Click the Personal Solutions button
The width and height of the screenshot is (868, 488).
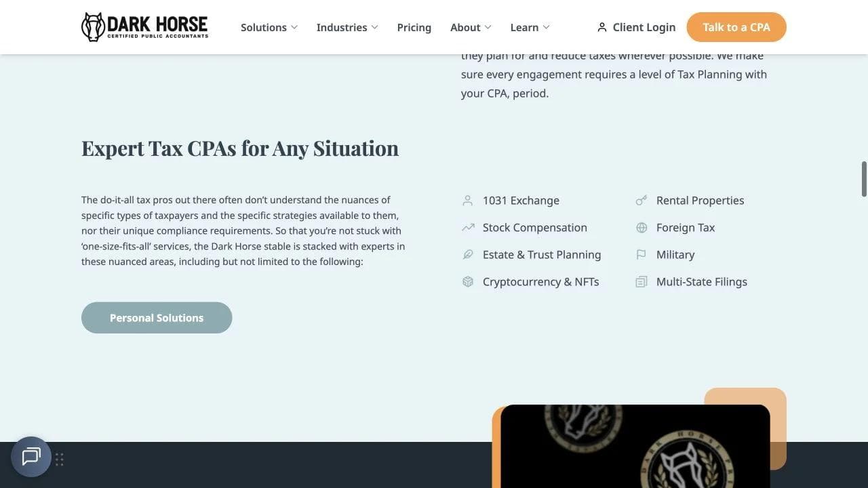tap(157, 318)
